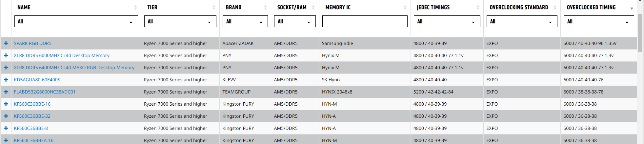Image resolution: width=644 pixels, height=144 pixels.
Task: Open the Name filter dropdown
Action: pyautogui.click(x=76, y=21)
